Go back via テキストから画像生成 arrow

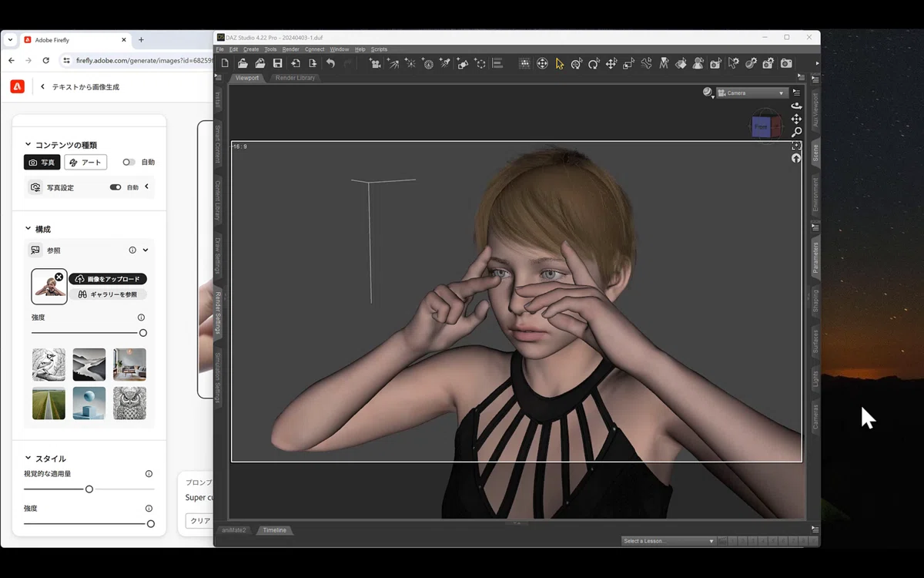[x=43, y=87]
